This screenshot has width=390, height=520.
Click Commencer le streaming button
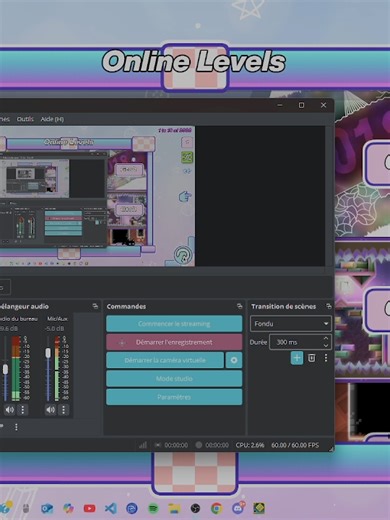tap(174, 324)
